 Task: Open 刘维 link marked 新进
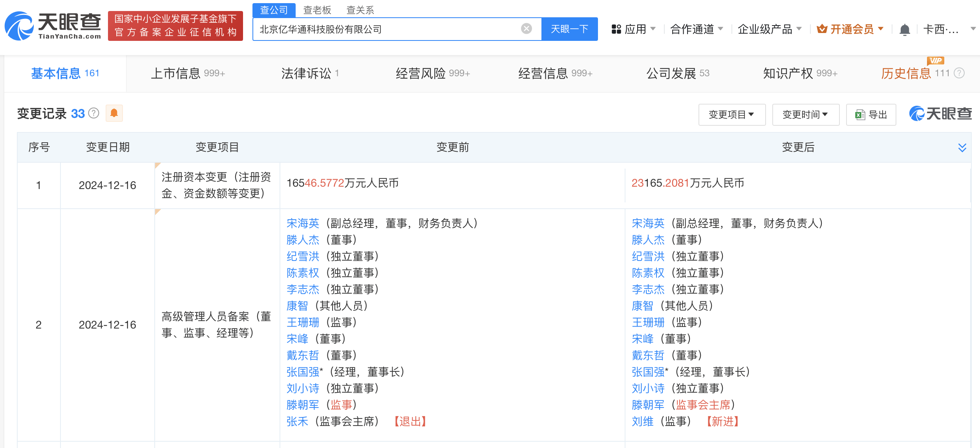click(x=642, y=421)
